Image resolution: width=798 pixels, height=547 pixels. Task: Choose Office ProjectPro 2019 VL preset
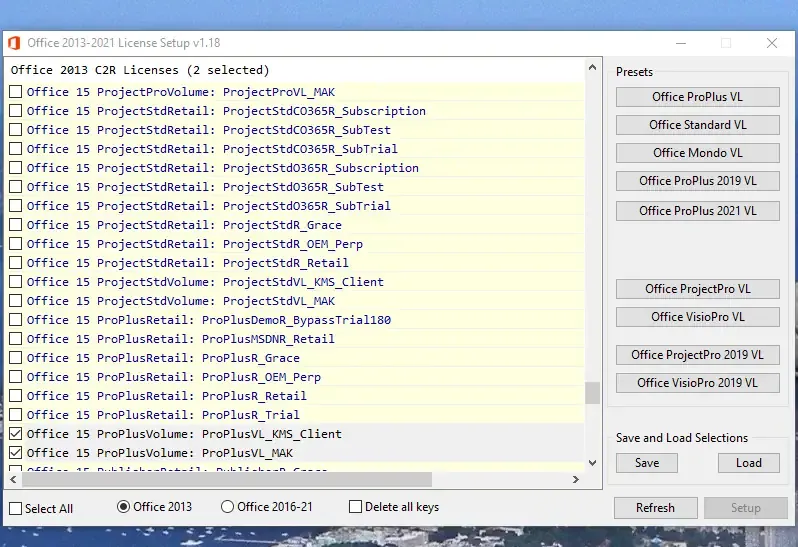tap(697, 355)
